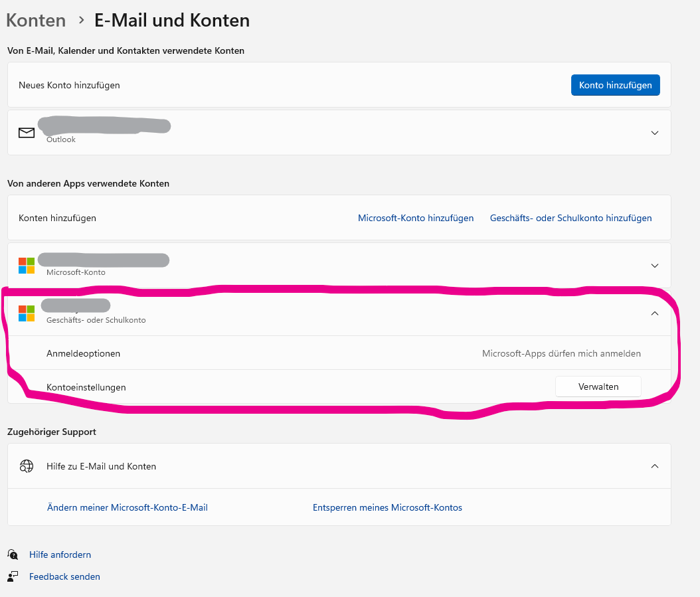Click Geschäfts- oder Schulkonto hinzufügen link
700x597 pixels.
point(570,218)
